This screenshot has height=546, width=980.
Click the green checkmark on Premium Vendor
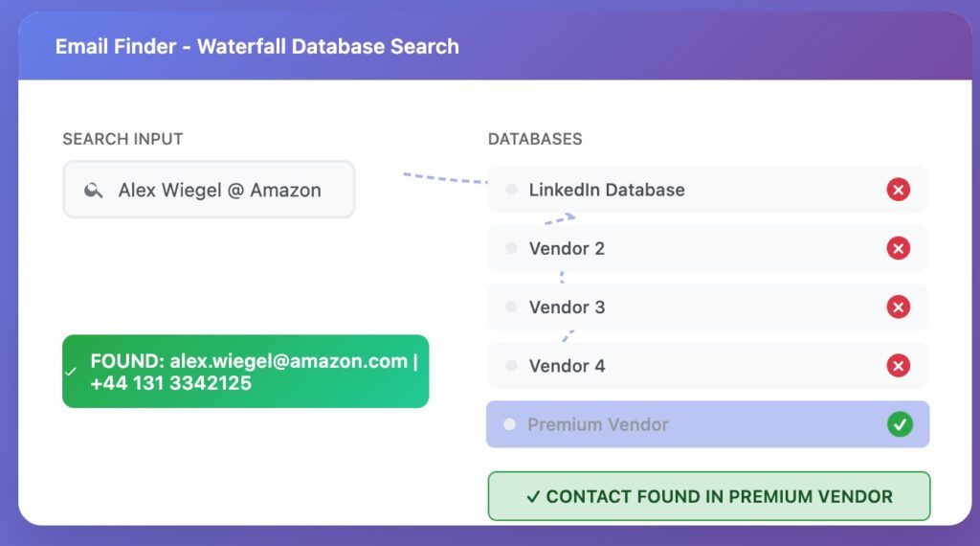900,424
